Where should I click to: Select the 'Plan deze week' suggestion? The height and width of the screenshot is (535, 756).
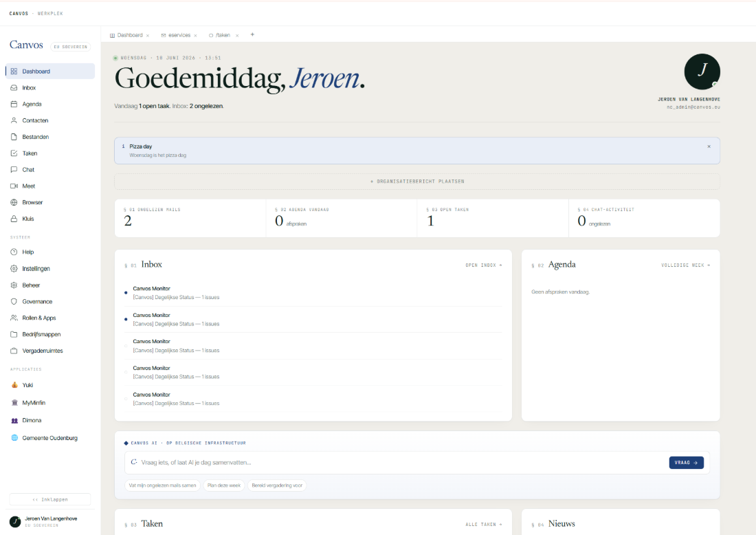(x=224, y=485)
